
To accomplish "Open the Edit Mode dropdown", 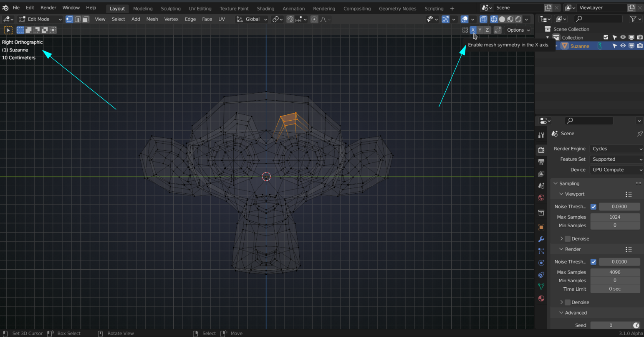I will point(40,19).
